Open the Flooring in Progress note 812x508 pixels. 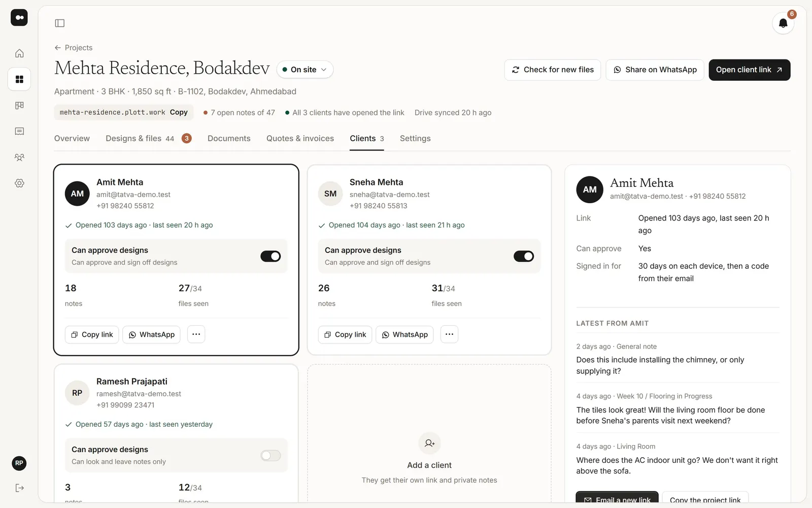(678, 408)
